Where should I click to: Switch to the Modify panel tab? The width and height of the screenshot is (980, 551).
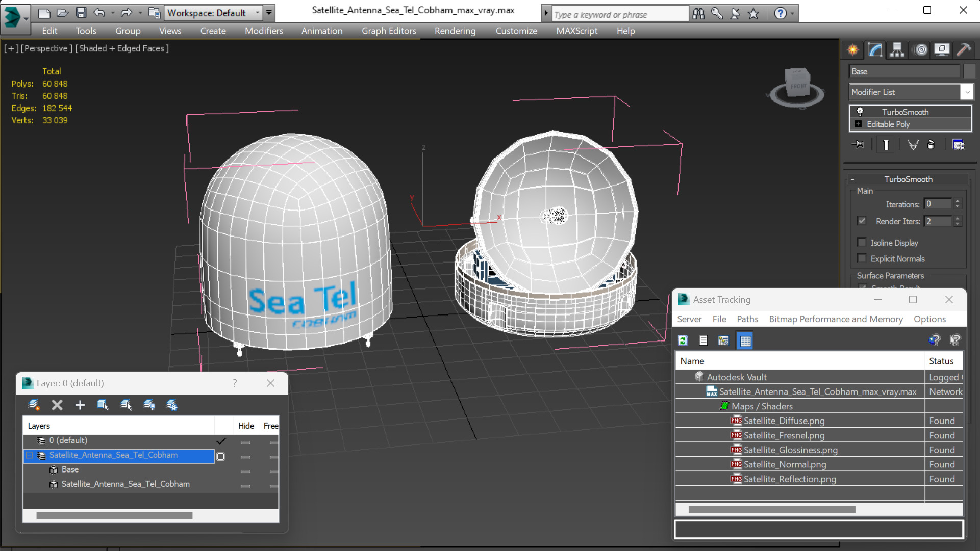point(875,50)
